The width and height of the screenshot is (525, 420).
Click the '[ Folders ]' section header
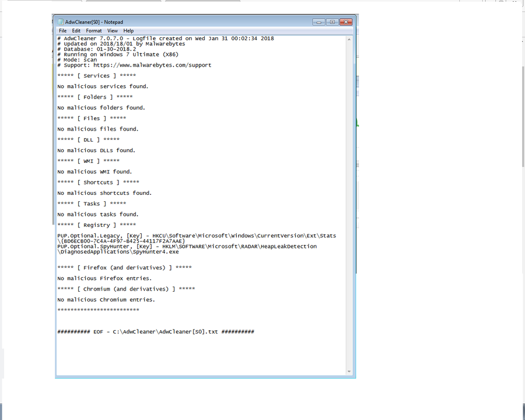click(95, 97)
